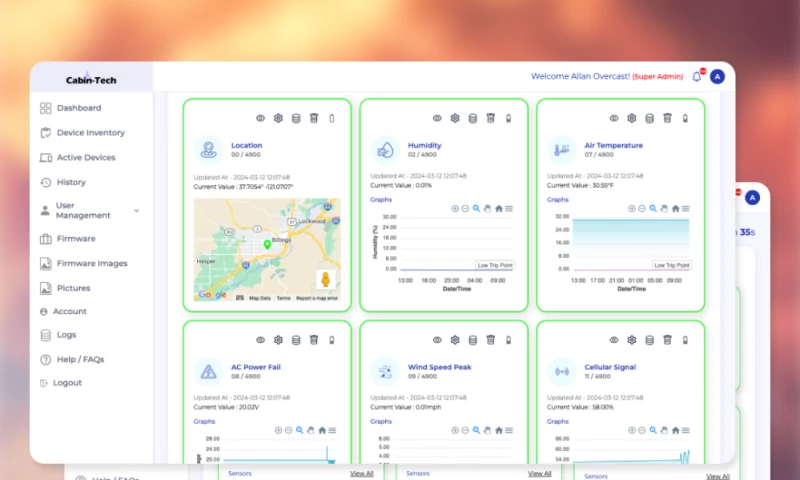Open hamburger menu on Air Temperature graph
Screen dimensions: 800x480
(687, 208)
